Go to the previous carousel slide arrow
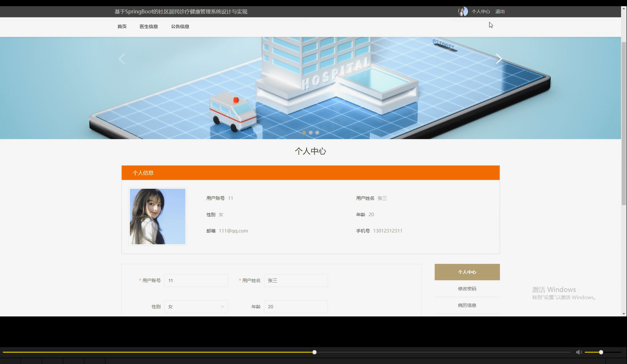Viewport: 627px width, 364px height. pos(122,59)
